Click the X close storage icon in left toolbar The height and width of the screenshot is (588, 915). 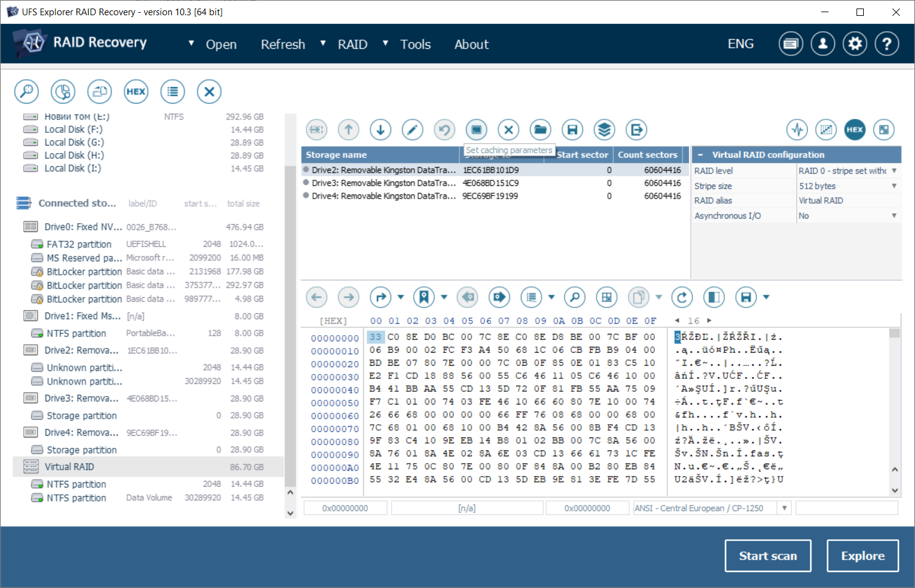coord(209,92)
